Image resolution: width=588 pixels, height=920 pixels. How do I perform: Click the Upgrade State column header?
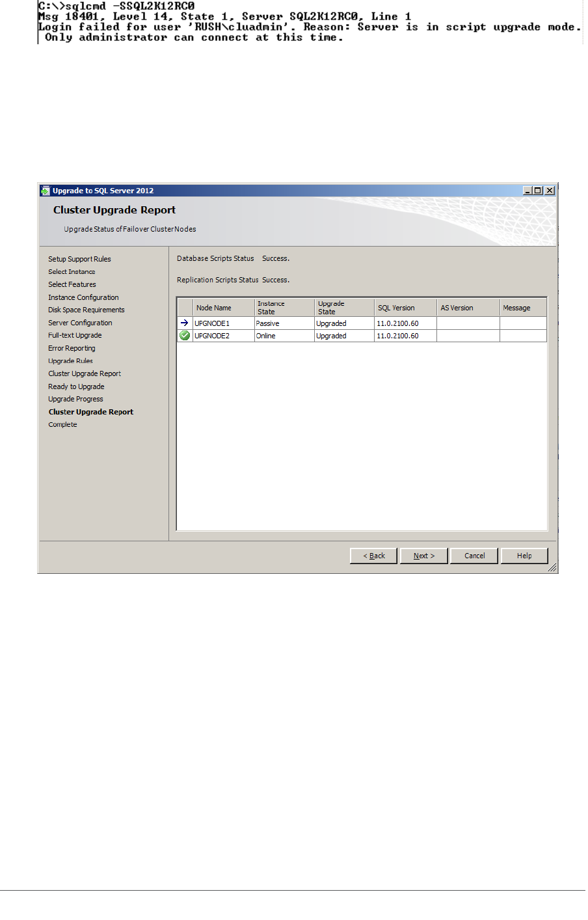coord(345,308)
